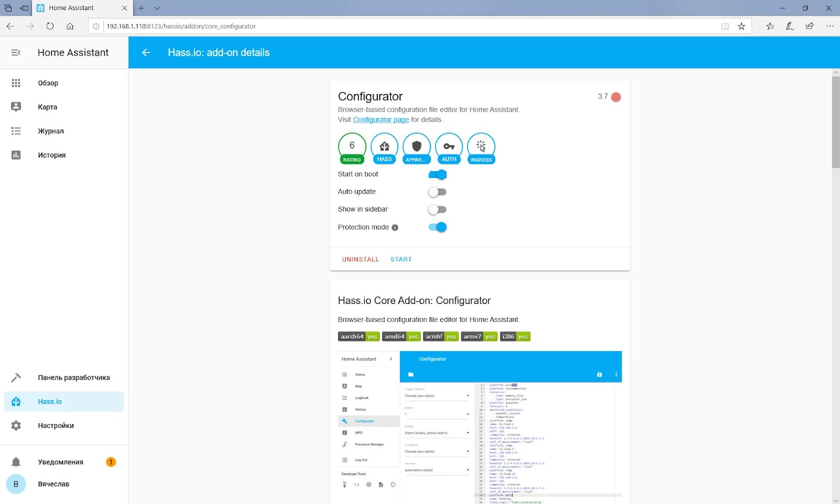Click UNINSTALL to remove Configurator
The image size is (840, 504).
(x=360, y=259)
